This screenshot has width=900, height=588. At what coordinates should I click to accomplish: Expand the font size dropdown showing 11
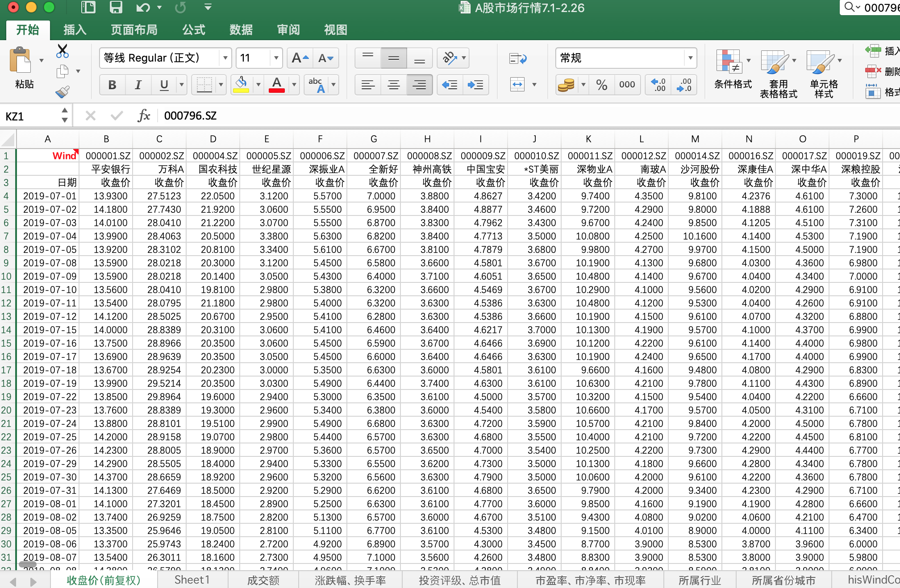[x=275, y=59]
